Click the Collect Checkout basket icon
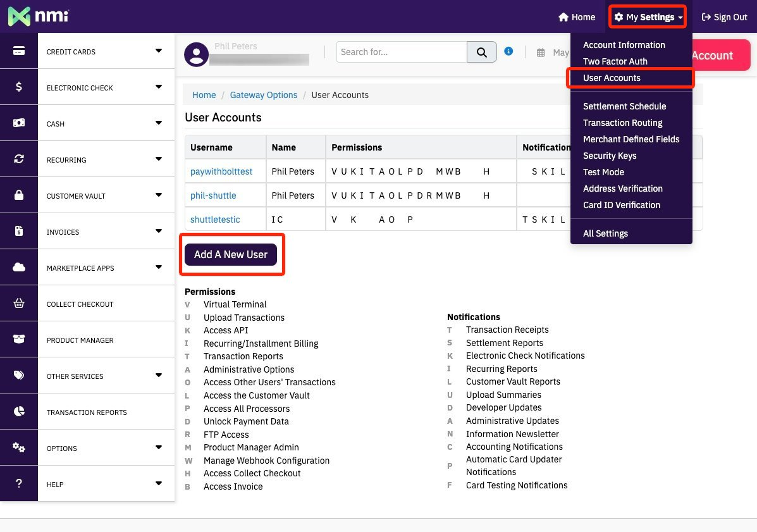This screenshot has width=757, height=532. 19,303
